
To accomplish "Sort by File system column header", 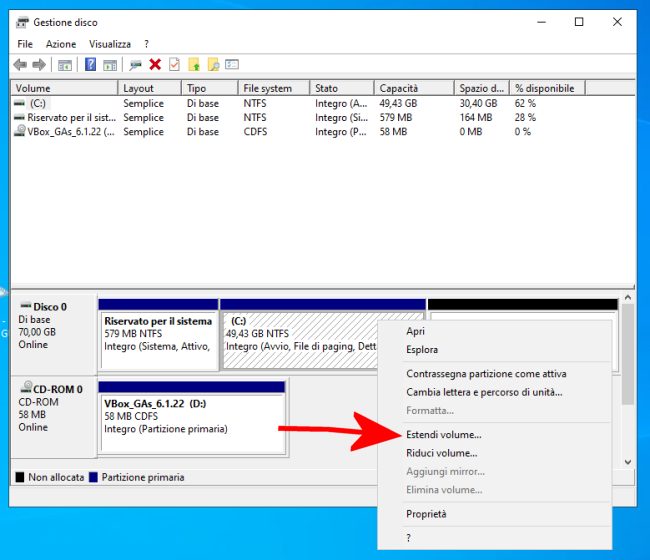I will pos(268,88).
